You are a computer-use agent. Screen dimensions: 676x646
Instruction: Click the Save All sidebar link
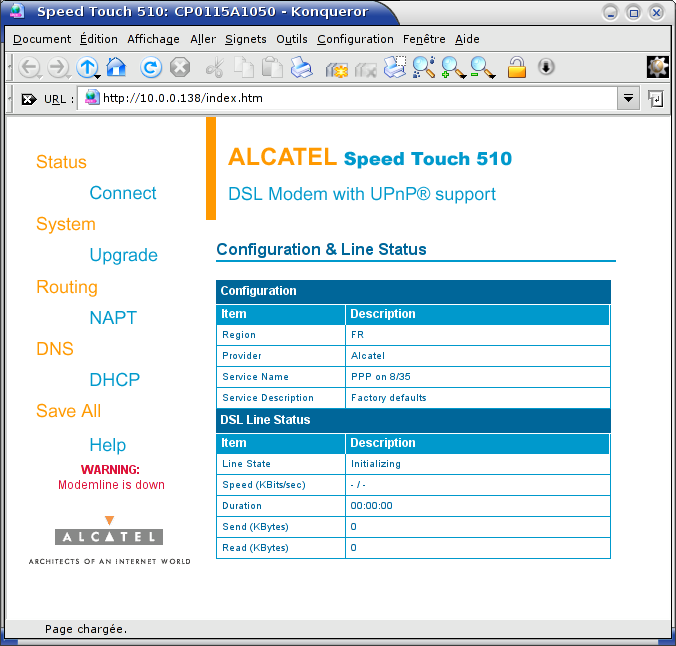(x=69, y=411)
